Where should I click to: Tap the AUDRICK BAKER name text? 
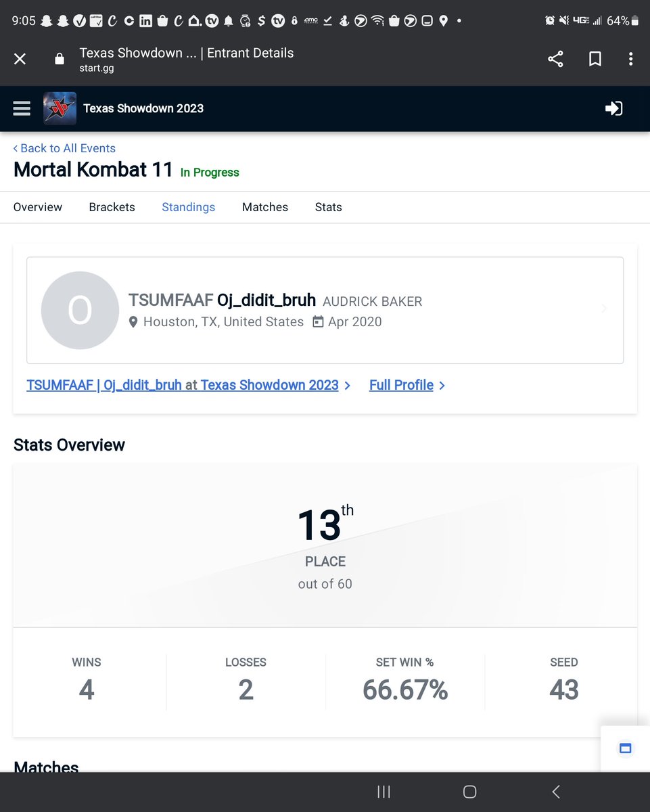point(373,302)
